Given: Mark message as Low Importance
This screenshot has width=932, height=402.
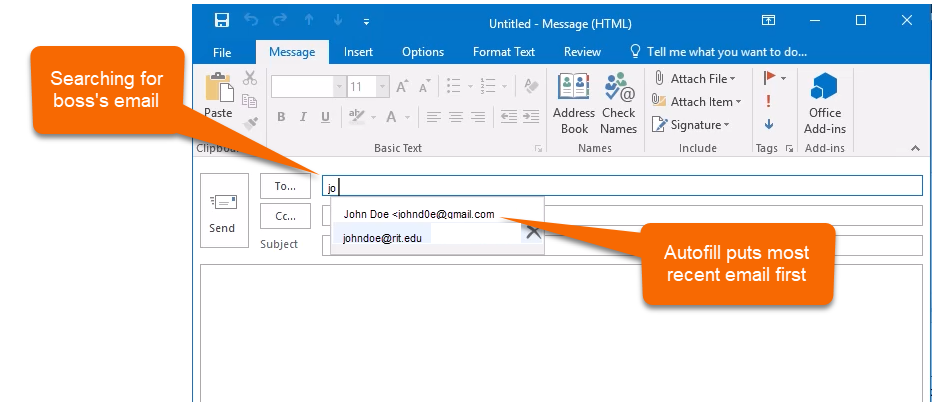Looking at the screenshot, I should coord(768,125).
